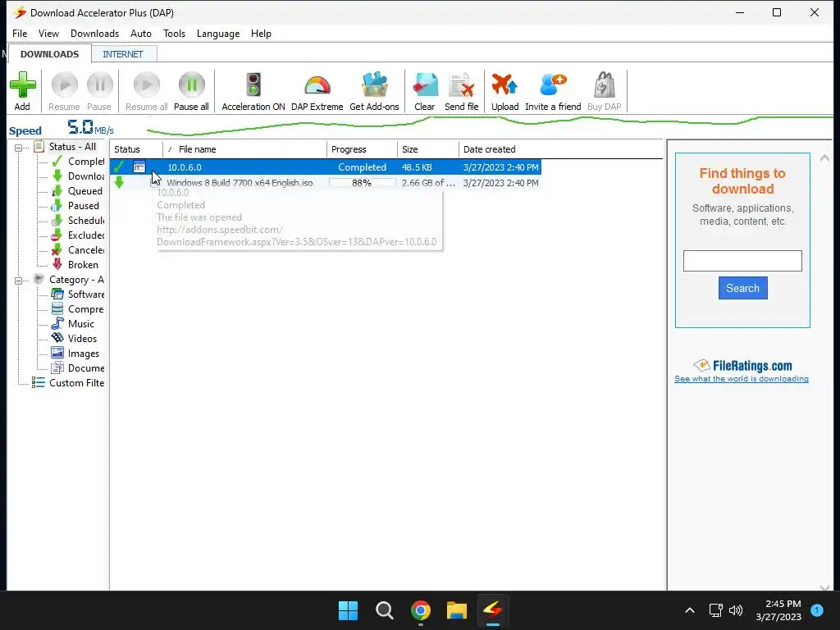Select Excluded filter in status tree
Screen dimensions: 840x630
click(78, 235)
